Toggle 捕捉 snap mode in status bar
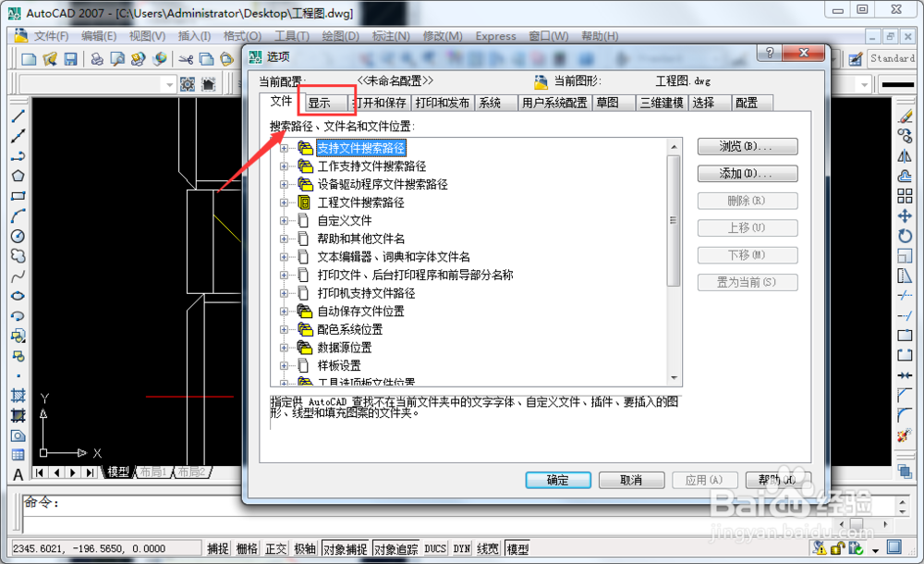 point(217,548)
